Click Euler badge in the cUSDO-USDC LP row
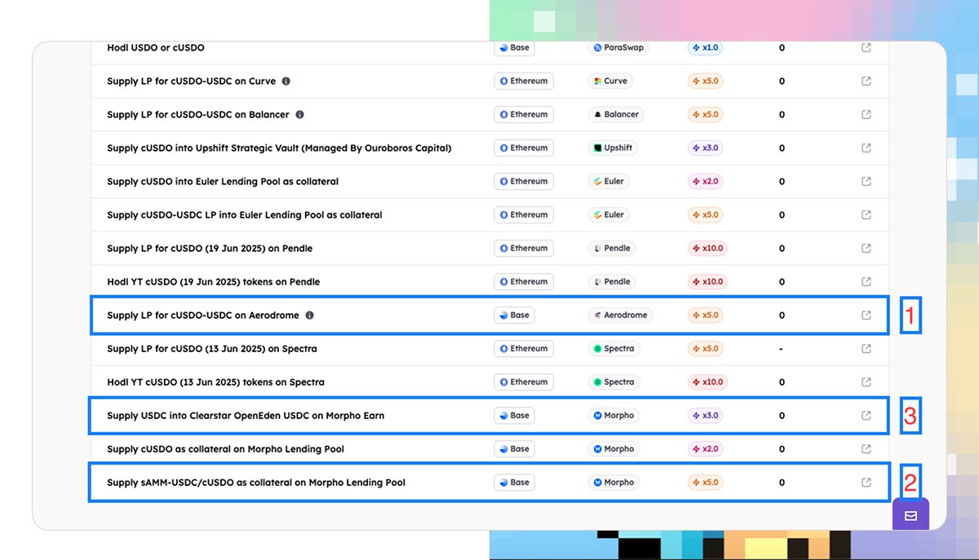 coord(609,214)
